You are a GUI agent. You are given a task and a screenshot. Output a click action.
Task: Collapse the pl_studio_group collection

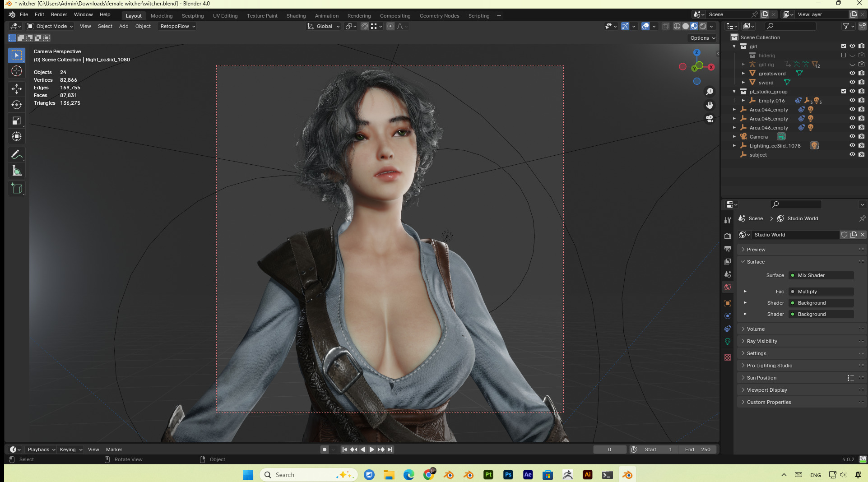coord(734,91)
